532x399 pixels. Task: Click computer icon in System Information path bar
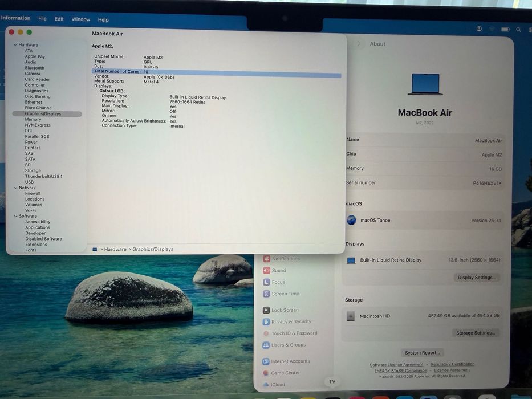pyautogui.click(x=95, y=250)
